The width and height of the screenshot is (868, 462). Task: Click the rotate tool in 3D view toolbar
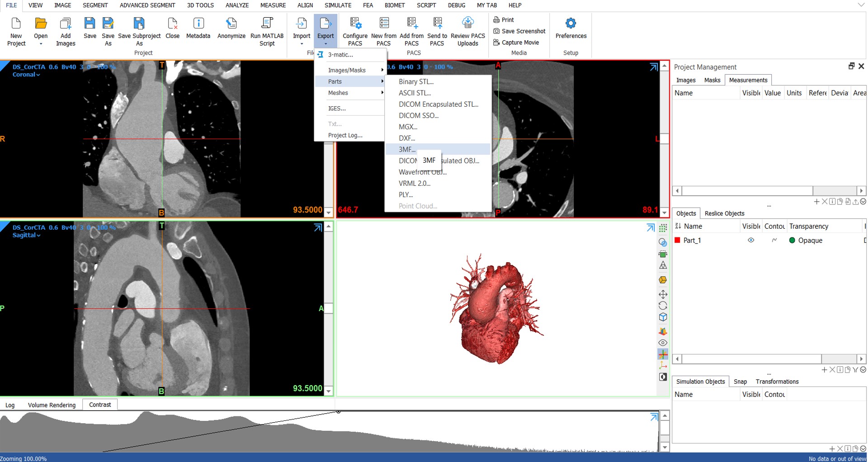click(x=663, y=306)
